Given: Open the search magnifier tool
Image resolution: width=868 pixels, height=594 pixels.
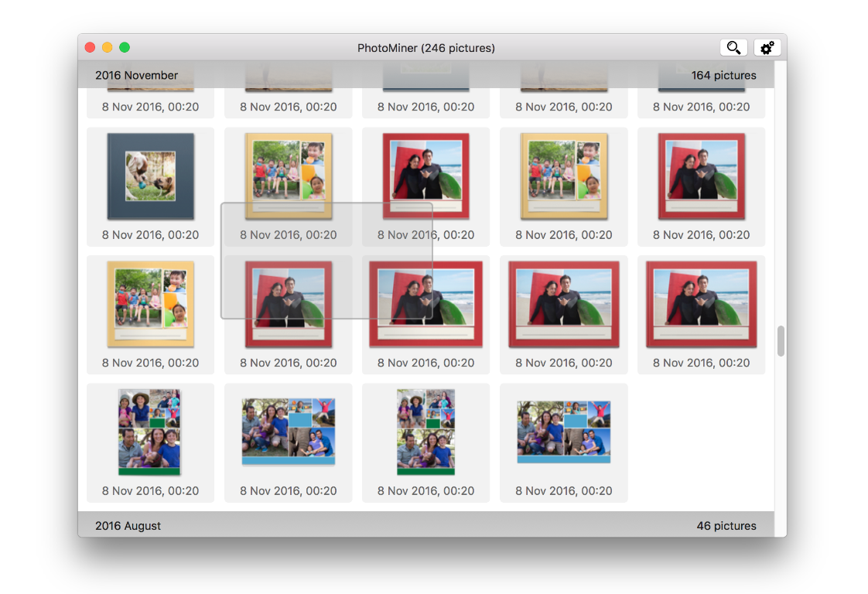Looking at the screenshot, I should [x=733, y=48].
